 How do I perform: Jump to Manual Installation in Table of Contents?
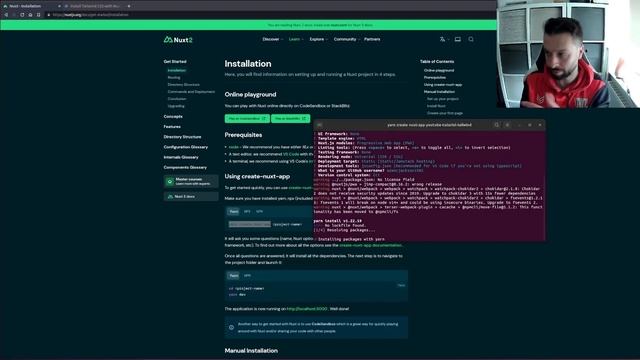(x=439, y=91)
